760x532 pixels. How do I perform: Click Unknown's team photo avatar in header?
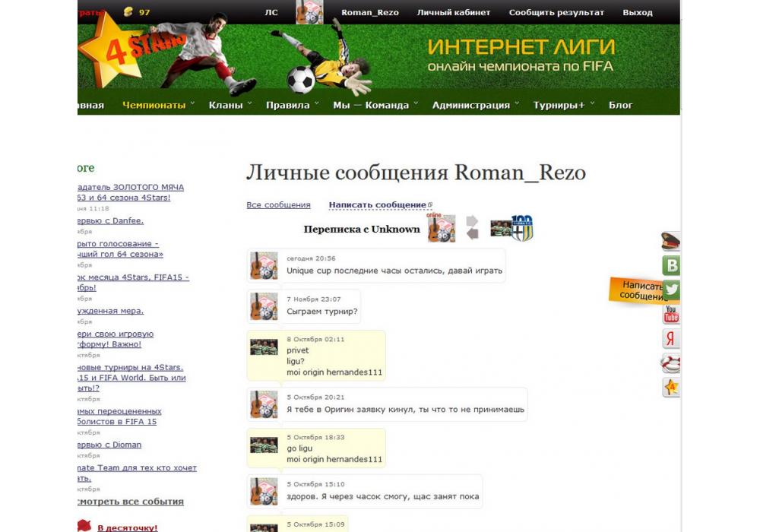coord(501,228)
